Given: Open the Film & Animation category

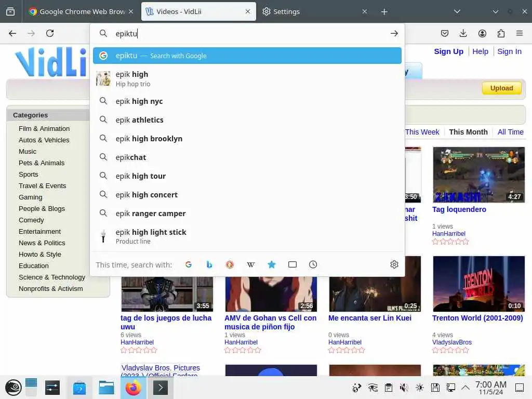Looking at the screenshot, I should (x=44, y=129).
